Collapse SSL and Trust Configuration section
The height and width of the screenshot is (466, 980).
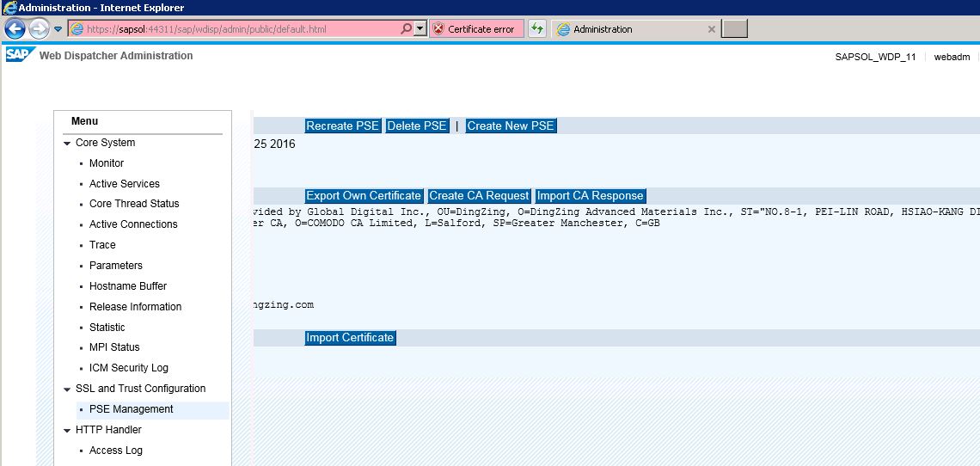67,389
